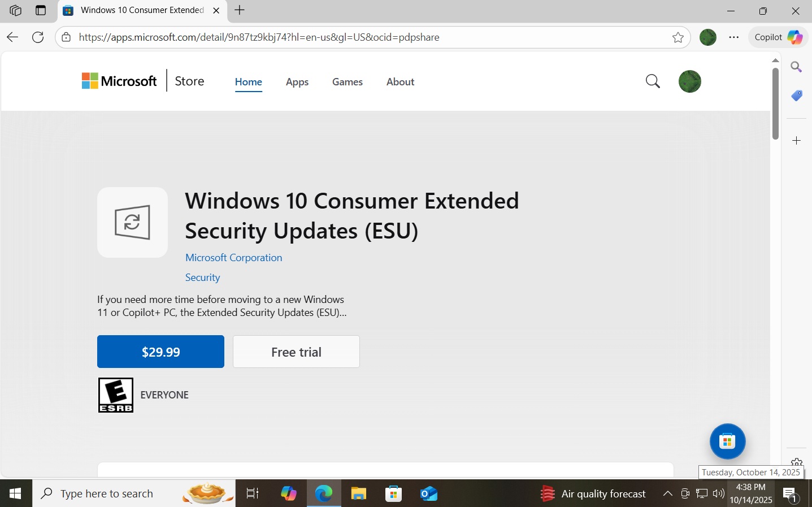Open Microsoft Store taskbar icon

coord(394,493)
